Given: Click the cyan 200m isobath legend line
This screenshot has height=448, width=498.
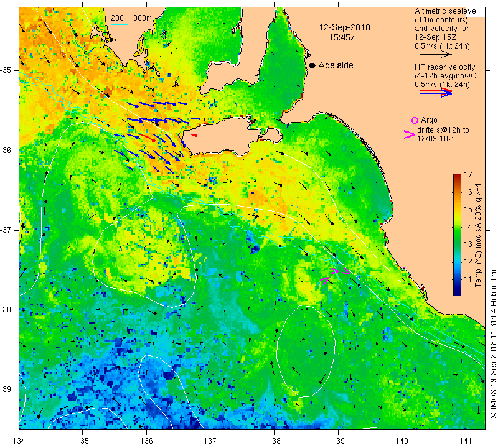Looking at the screenshot, I should pyautogui.click(x=120, y=24).
